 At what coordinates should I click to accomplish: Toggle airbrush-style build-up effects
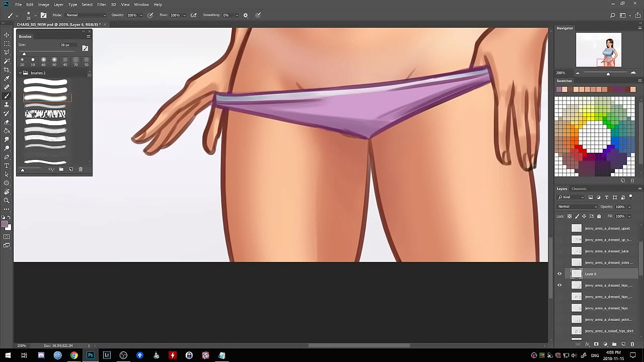pos(194,15)
